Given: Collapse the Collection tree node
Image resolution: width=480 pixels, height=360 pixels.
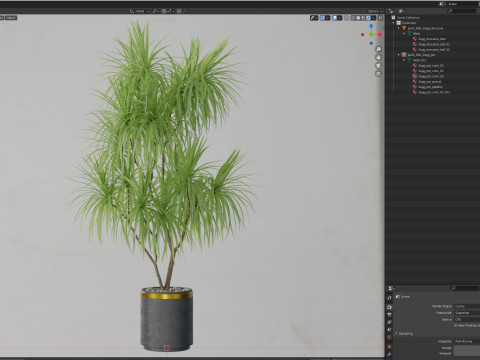Looking at the screenshot, I should (x=393, y=23).
